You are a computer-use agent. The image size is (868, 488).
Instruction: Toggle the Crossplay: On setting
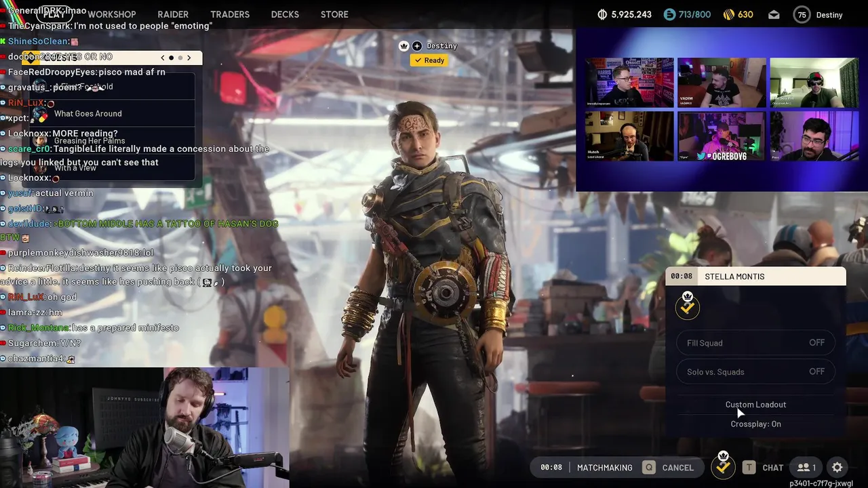coord(755,424)
